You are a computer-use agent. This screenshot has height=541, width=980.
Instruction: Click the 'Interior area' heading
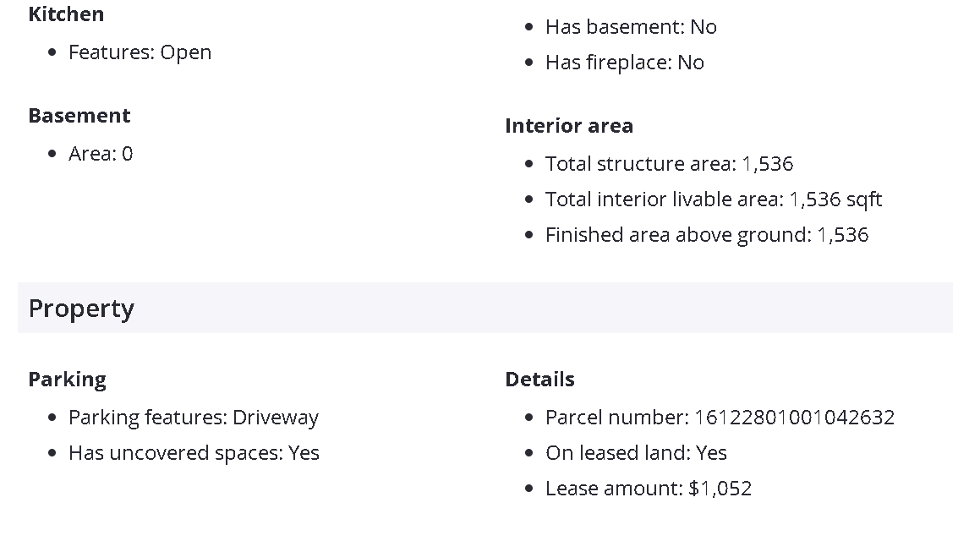(x=569, y=126)
